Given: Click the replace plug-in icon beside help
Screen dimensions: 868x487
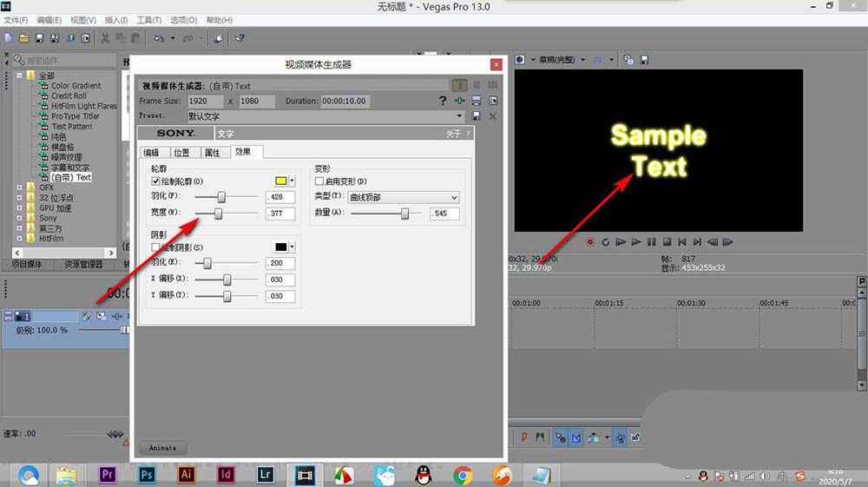Looking at the screenshot, I should [x=459, y=101].
